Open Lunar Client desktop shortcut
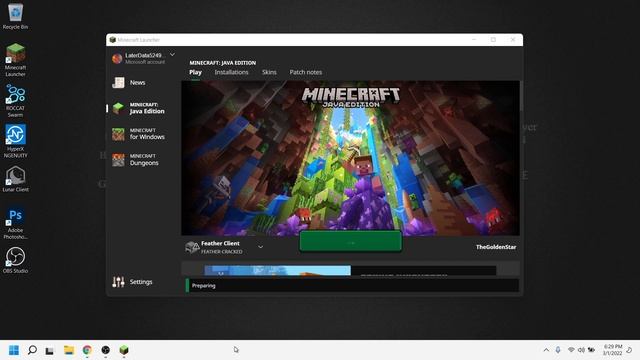 pyautogui.click(x=16, y=179)
